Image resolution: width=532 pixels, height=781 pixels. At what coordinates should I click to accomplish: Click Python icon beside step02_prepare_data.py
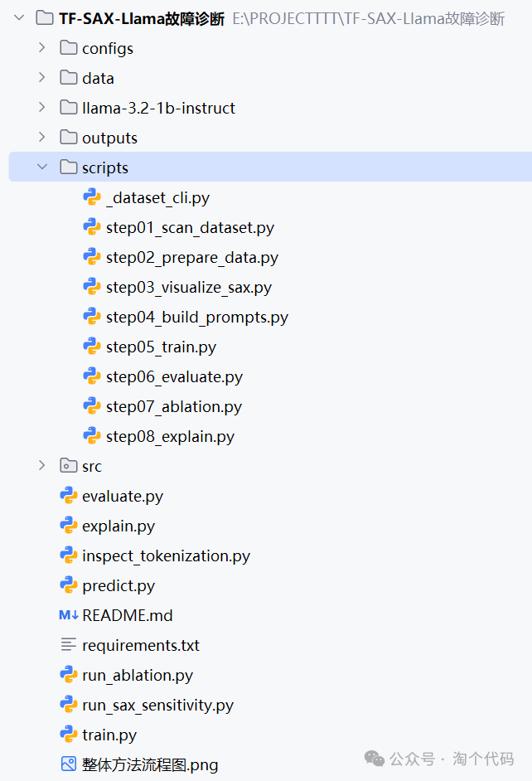(92, 257)
